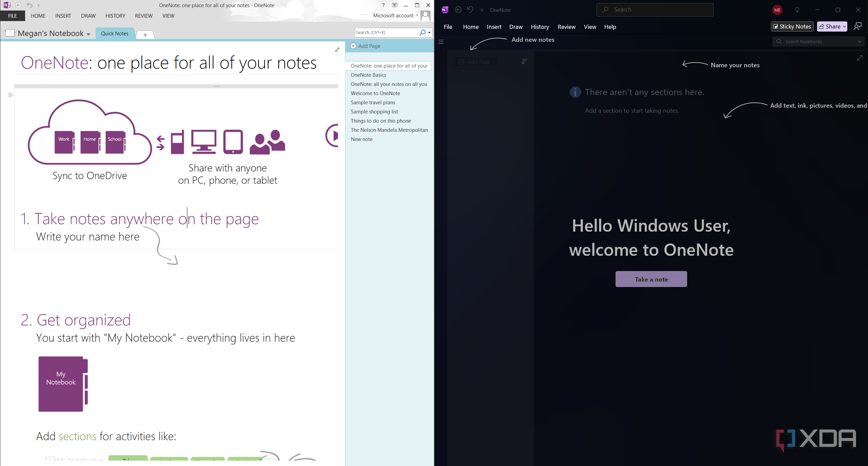The image size is (868, 466).
Task: Click the back arrow in old OneNote title bar
Action: (x=18, y=5)
